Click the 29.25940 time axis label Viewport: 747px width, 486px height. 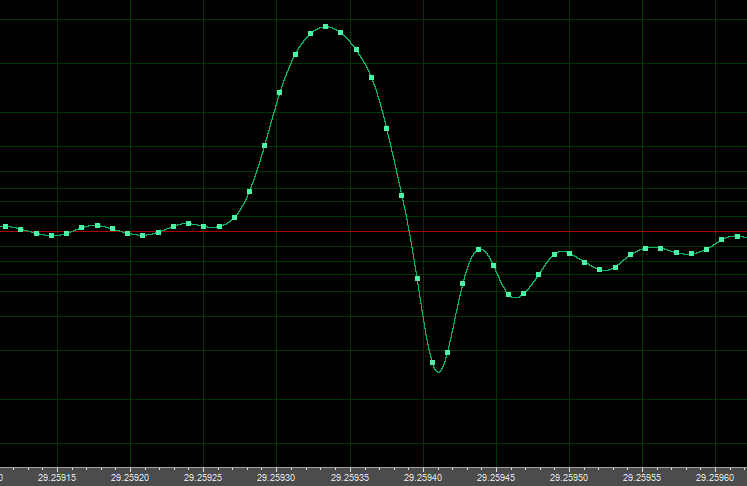423,477
